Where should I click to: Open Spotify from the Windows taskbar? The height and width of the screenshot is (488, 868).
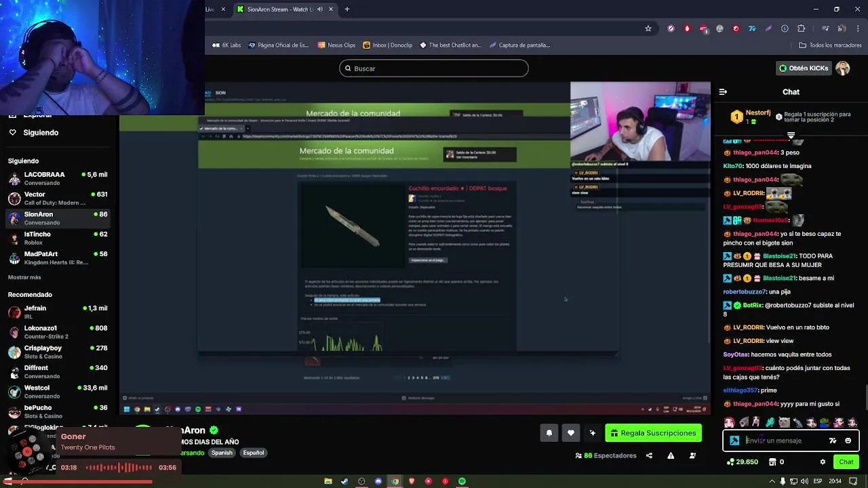coord(462,481)
